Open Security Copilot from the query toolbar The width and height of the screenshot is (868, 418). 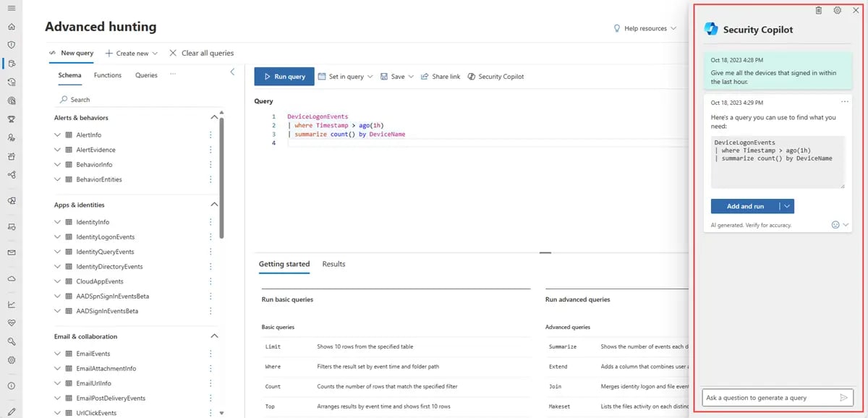coord(495,76)
